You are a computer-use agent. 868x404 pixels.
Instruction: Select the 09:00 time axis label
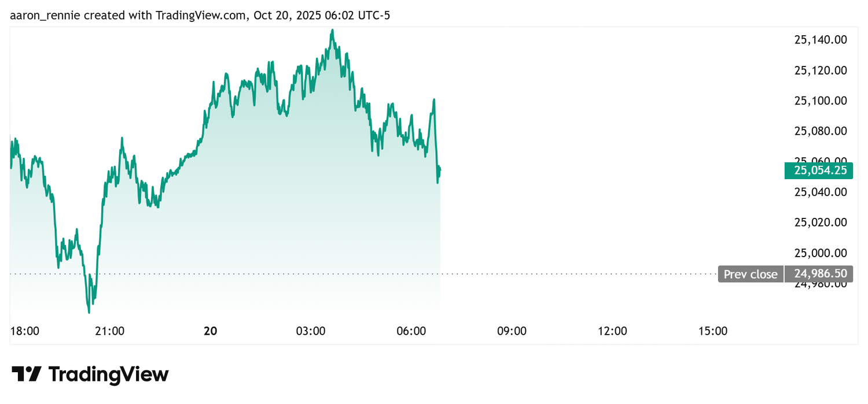point(512,331)
